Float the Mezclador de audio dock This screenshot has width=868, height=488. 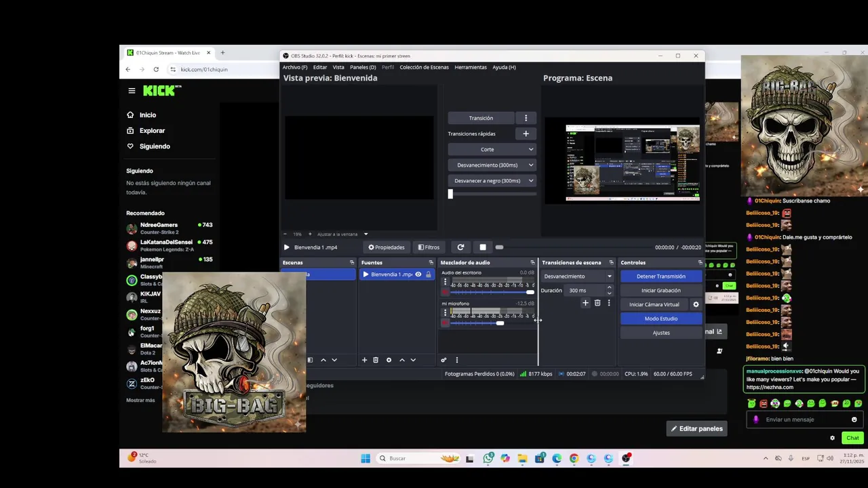[532, 262]
